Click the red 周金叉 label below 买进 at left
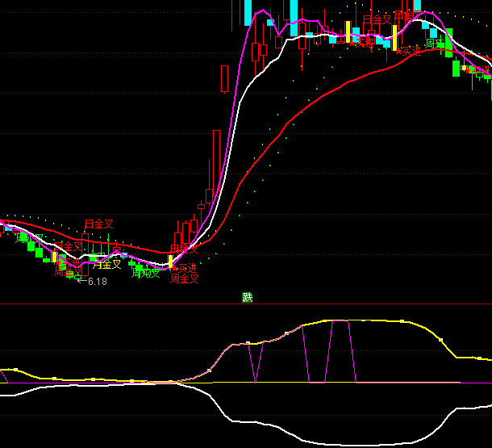The image size is (492, 448). tap(185, 279)
